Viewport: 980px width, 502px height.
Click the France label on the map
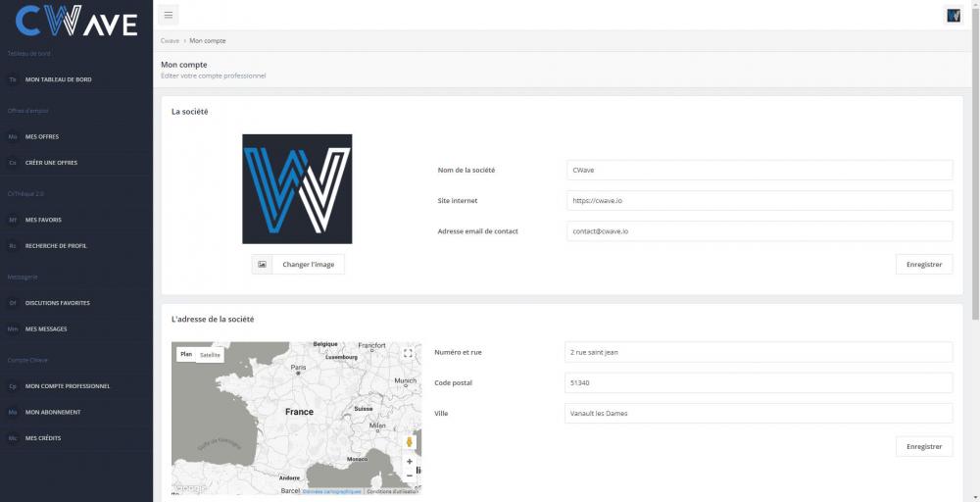[x=299, y=412]
